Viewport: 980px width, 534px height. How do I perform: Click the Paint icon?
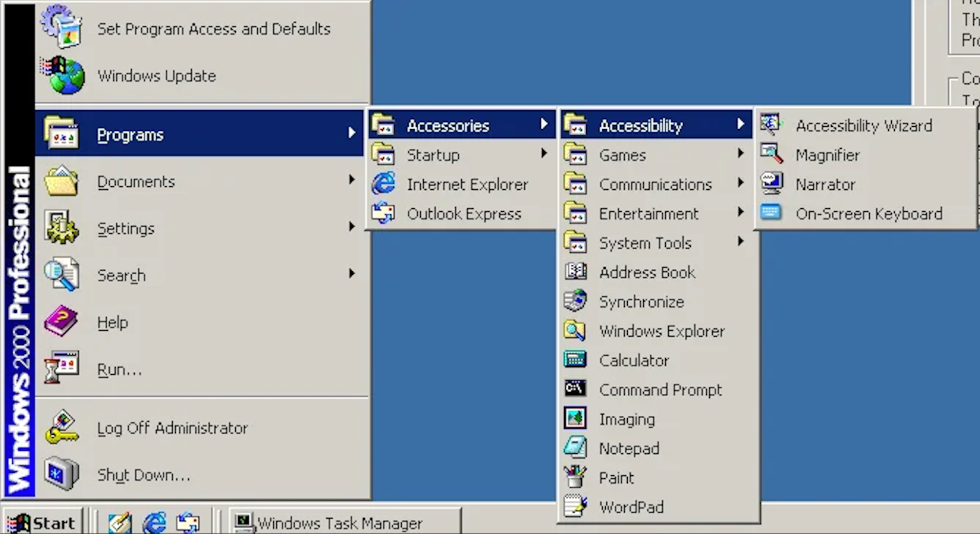pyautogui.click(x=575, y=476)
